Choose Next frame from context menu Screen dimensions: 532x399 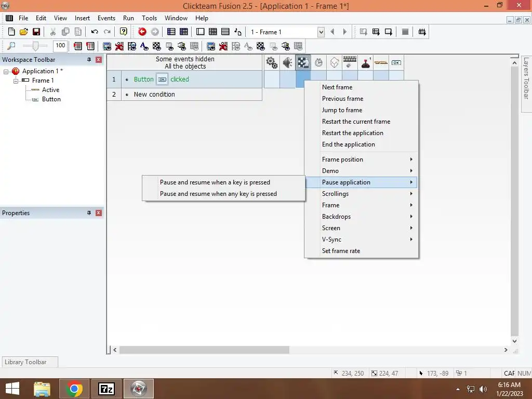point(362,87)
